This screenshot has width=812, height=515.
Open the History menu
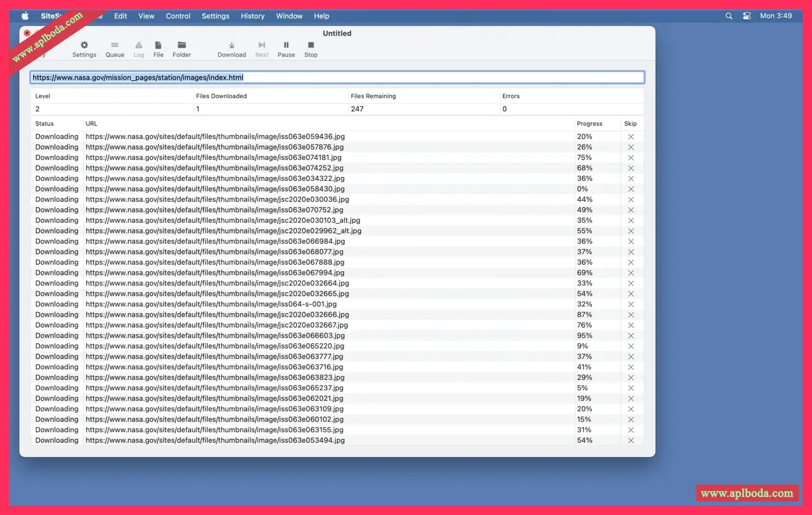tap(252, 16)
